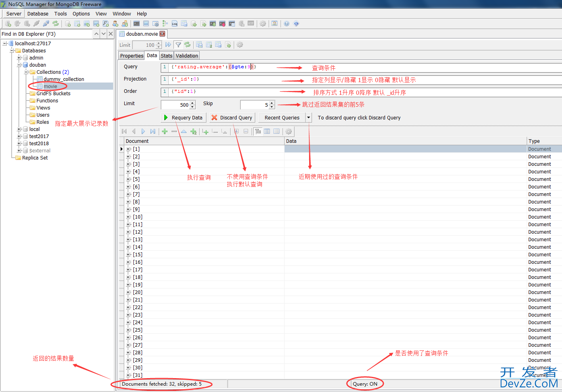Click the Discard Query button
Image resolution: width=562 pixels, height=392 pixels.
click(x=232, y=118)
